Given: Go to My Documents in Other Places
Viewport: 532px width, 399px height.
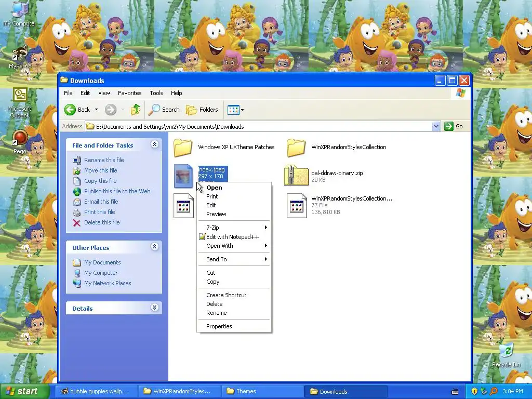Looking at the screenshot, I should point(102,262).
